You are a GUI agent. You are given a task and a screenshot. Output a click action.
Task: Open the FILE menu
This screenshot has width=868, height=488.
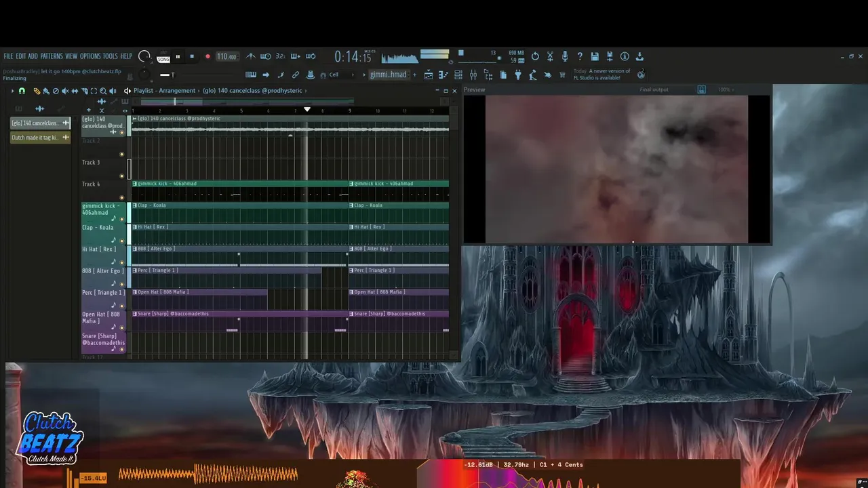click(x=8, y=56)
